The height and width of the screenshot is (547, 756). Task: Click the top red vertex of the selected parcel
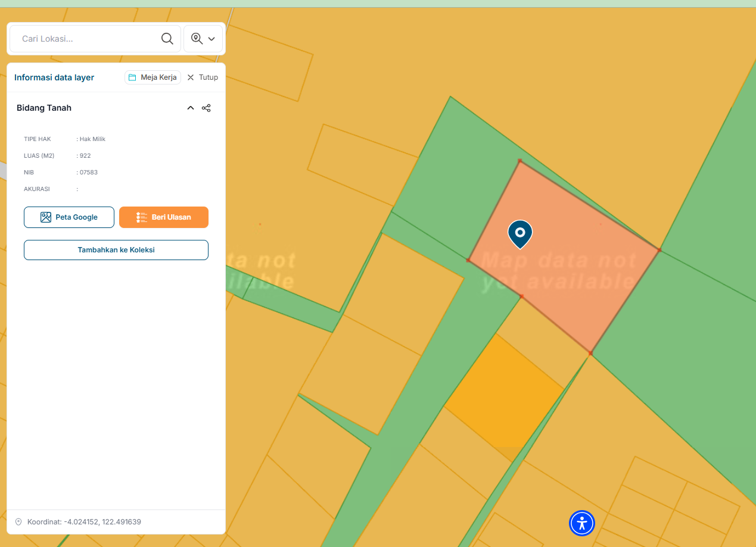click(x=519, y=161)
